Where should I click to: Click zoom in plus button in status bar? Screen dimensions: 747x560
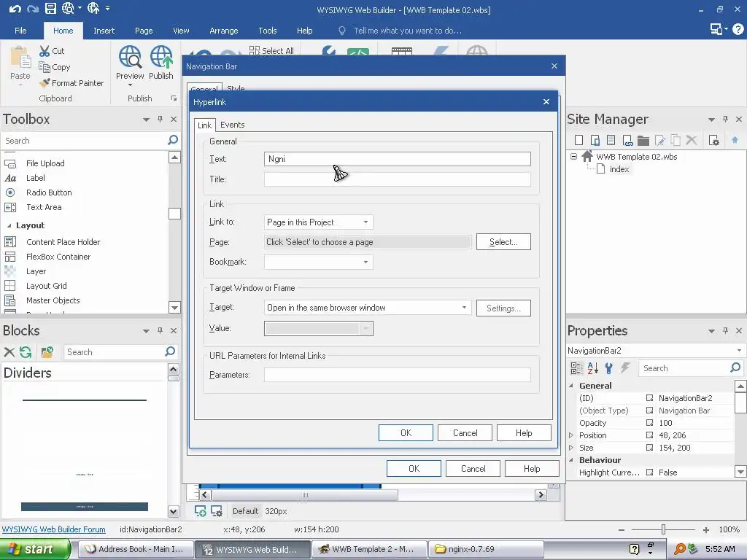coord(705,529)
